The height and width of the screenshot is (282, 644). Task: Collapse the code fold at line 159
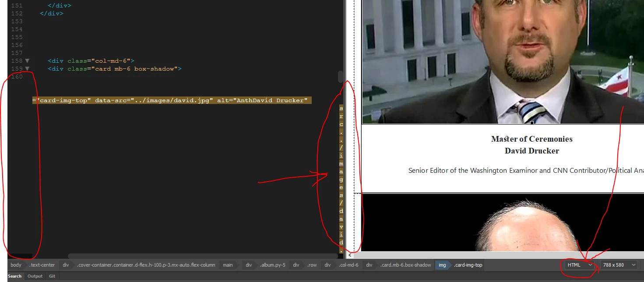(27, 69)
